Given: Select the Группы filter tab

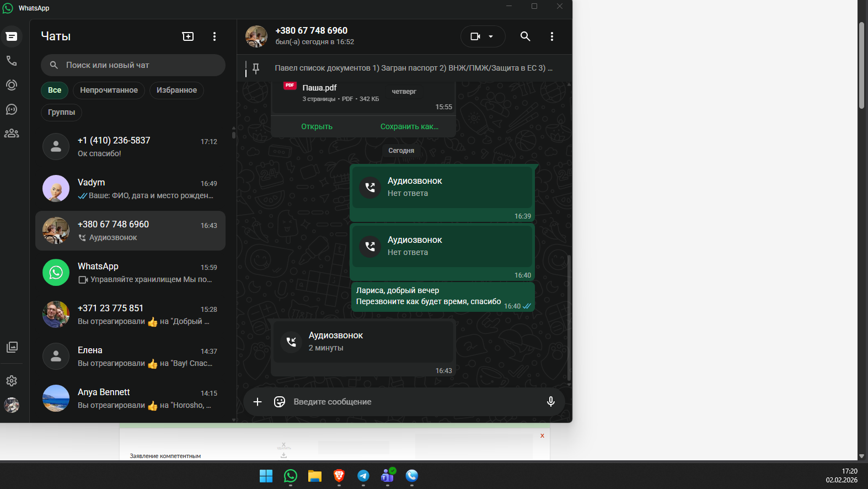Looking at the screenshot, I should [61, 112].
